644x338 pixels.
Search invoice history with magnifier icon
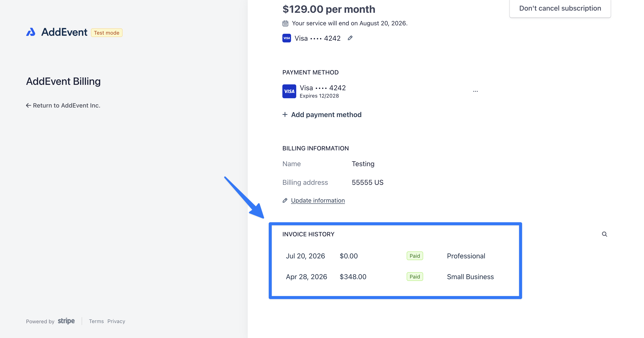604,234
